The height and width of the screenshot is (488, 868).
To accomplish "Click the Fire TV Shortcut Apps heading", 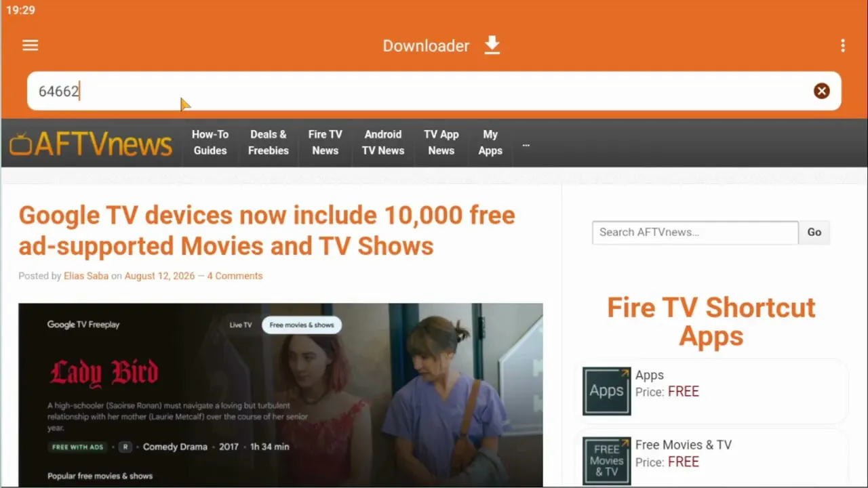I will 711,321.
